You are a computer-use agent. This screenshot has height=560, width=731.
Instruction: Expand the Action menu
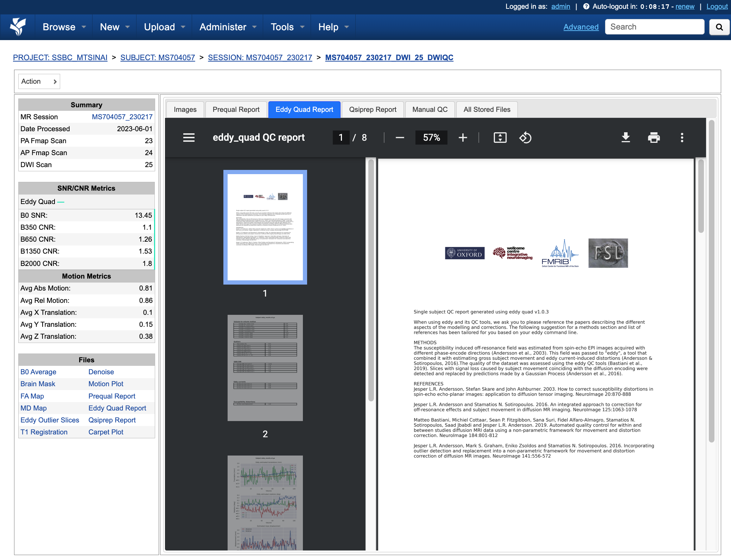click(39, 81)
